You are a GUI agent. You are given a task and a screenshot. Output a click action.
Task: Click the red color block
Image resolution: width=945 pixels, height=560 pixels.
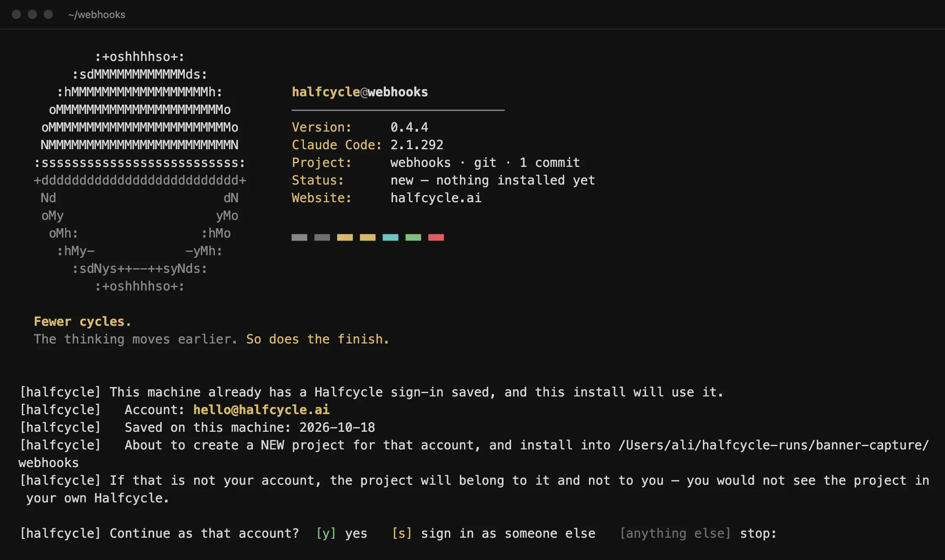[436, 238]
